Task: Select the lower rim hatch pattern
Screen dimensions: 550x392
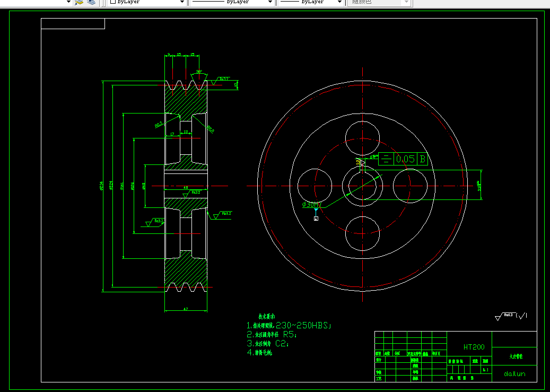Action: tap(186, 272)
